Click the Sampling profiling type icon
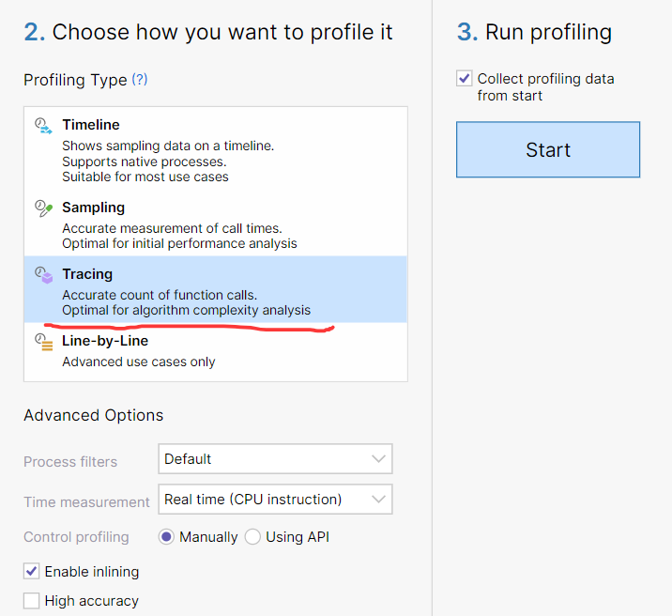This screenshot has width=672, height=616. pos(43,209)
